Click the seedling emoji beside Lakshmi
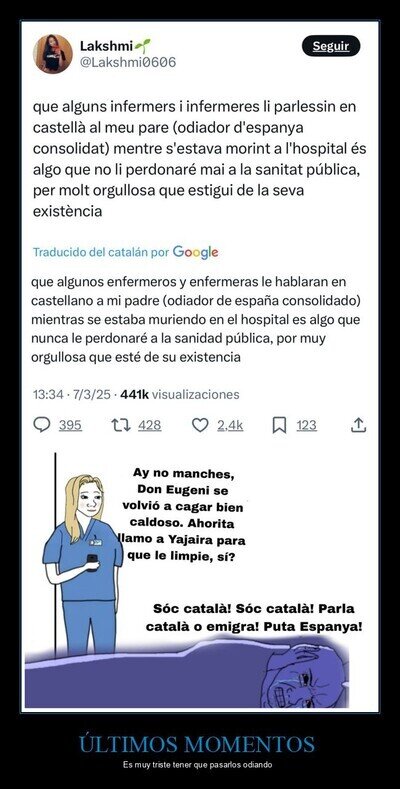400x789 pixels. coord(142,46)
